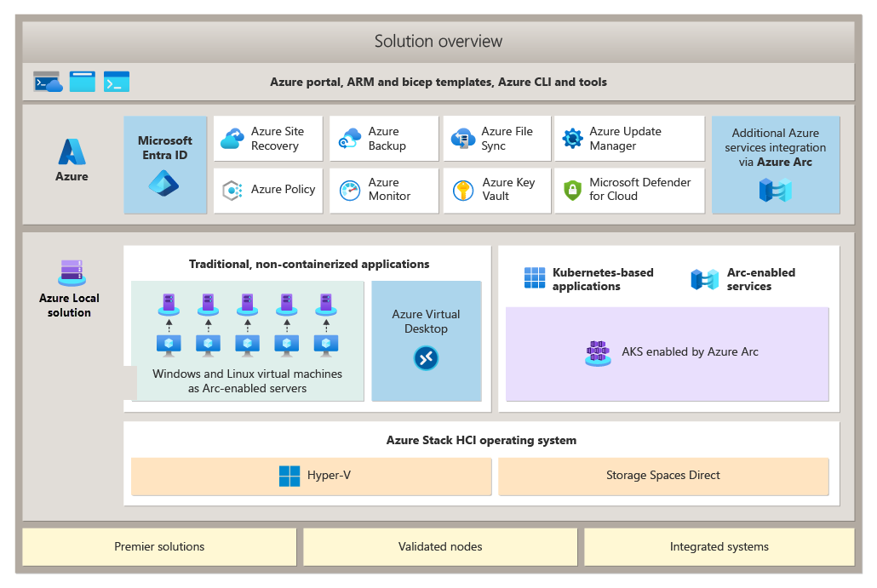Click the Azure Monitor gauge icon
Image resolution: width=877 pixels, height=588 pixels.
coord(348,190)
